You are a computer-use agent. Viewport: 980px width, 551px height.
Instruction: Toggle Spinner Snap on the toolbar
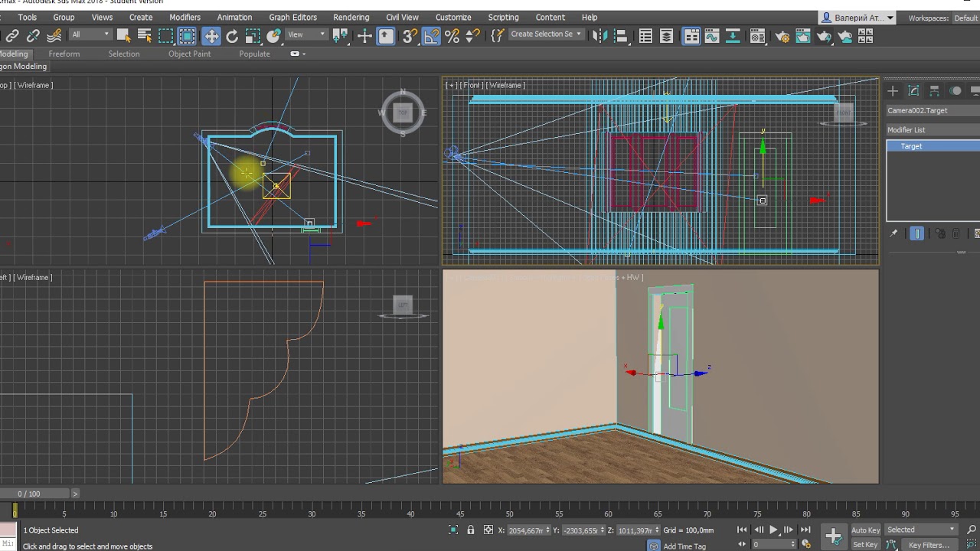click(x=472, y=36)
